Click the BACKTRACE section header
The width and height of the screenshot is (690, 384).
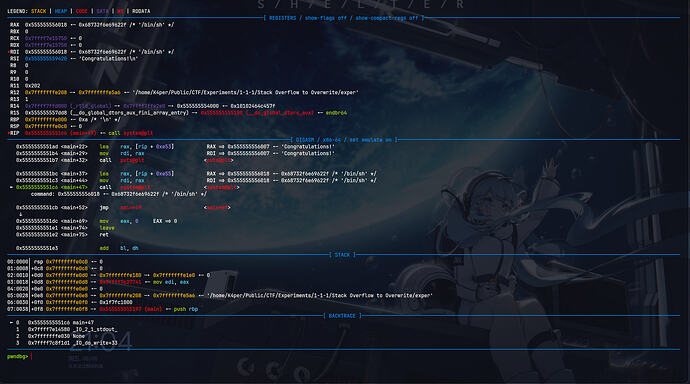pyautogui.click(x=342, y=316)
